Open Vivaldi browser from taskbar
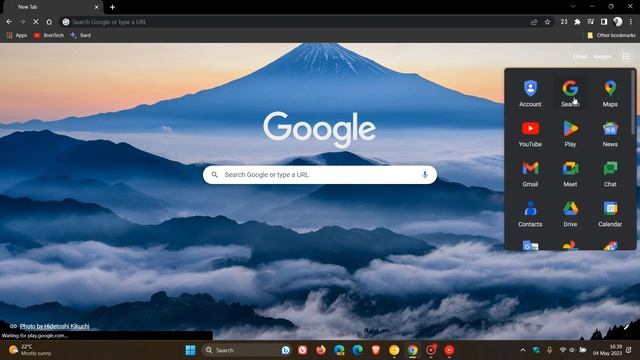Screen dimensions: 640x360 point(302,350)
